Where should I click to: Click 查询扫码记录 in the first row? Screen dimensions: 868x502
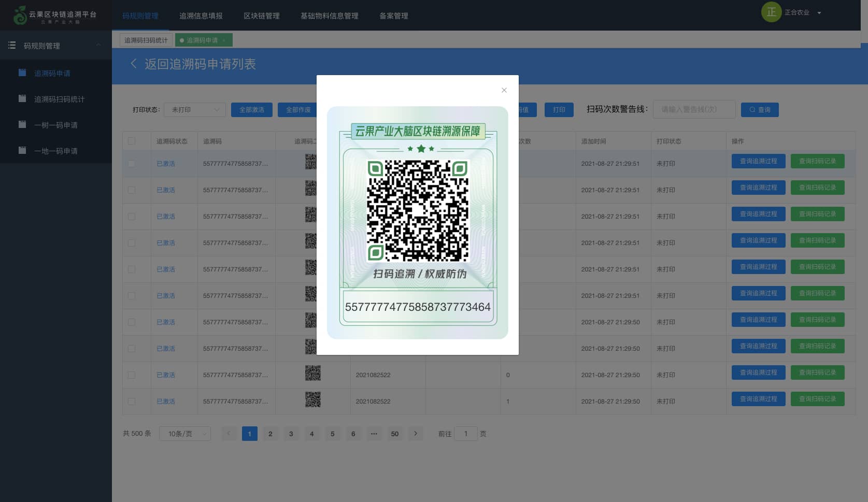pyautogui.click(x=818, y=161)
